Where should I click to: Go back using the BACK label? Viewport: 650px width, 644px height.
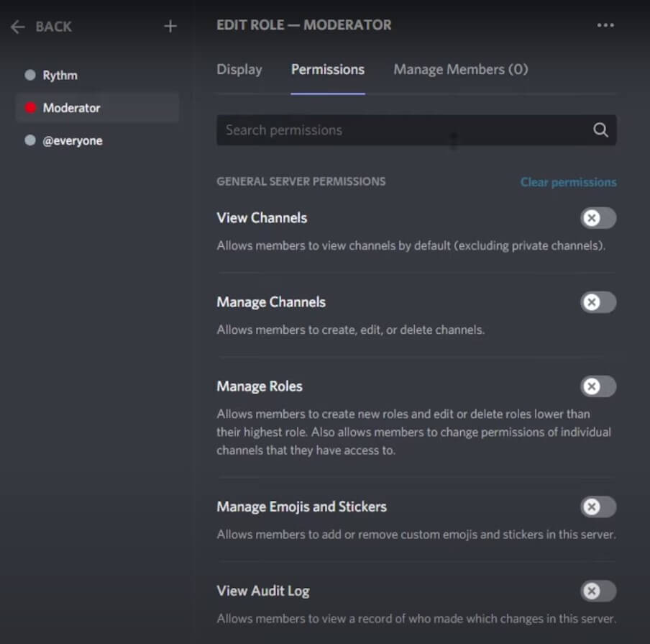53,27
